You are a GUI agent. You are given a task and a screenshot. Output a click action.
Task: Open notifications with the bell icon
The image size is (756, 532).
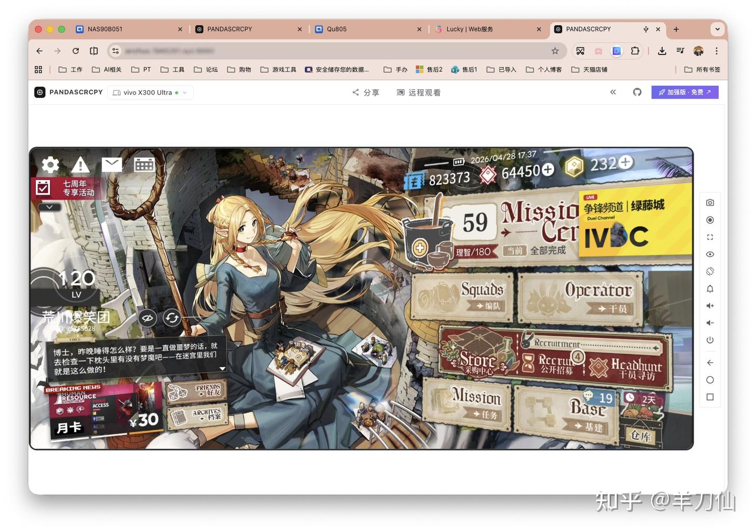tap(710, 289)
